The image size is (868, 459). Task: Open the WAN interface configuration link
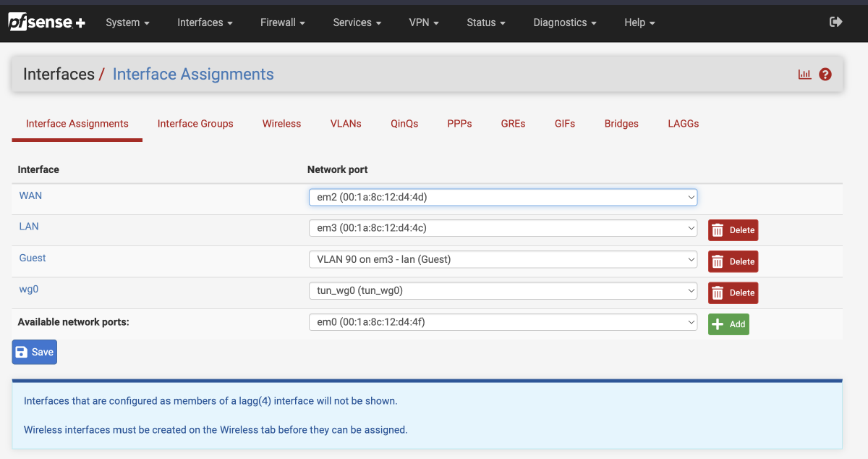30,195
